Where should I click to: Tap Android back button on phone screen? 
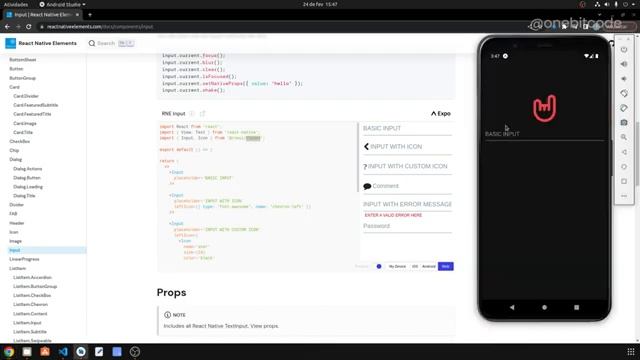[x=512, y=307]
